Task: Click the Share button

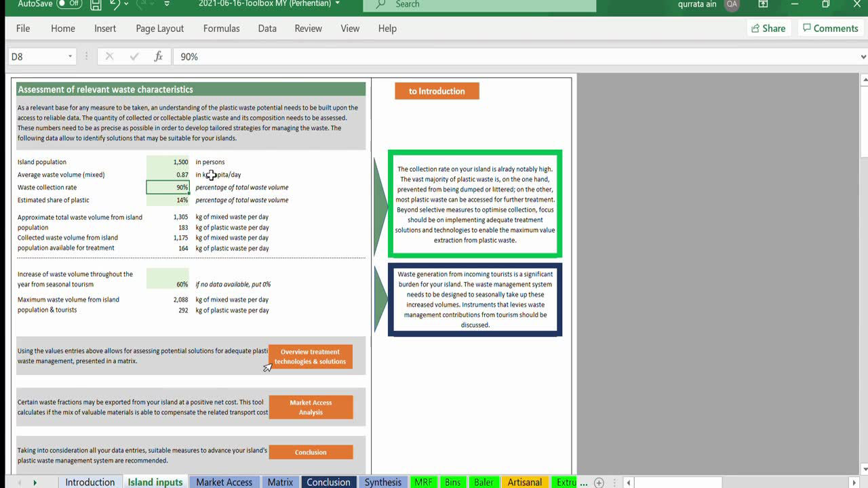Action: [x=768, y=28]
